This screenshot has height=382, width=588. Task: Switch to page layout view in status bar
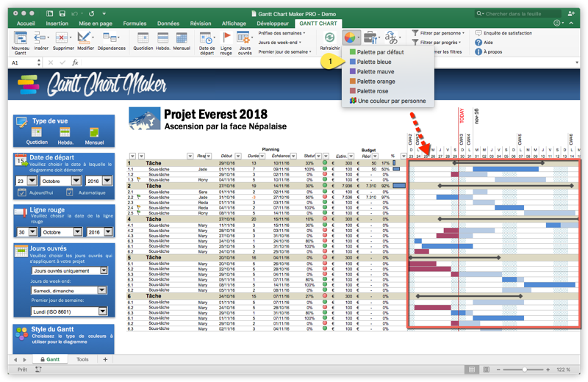coord(486,370)
